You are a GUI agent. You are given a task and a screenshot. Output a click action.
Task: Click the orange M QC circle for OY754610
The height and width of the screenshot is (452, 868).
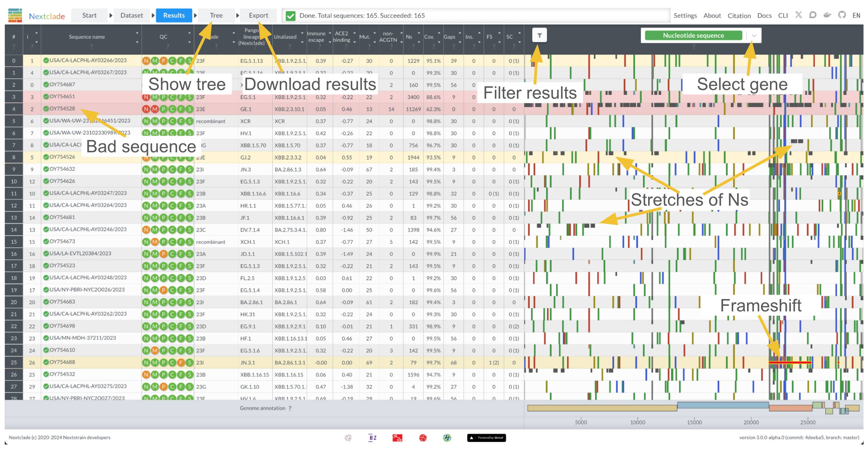(155, 351)
